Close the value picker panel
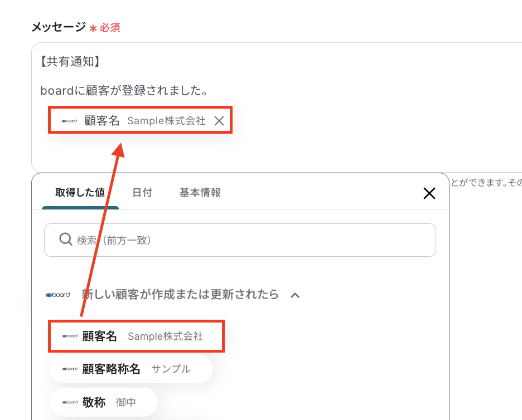This screenshot has height=420, width=522. (x=429, y=193)
